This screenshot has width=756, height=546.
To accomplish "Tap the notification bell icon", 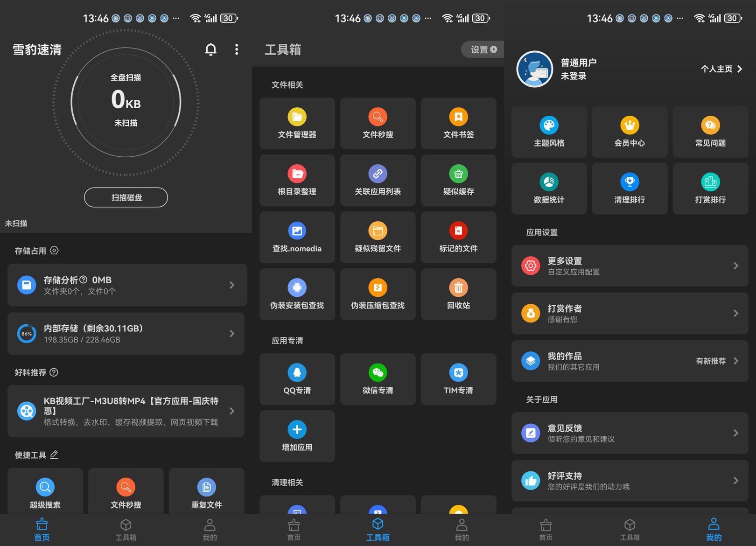I will pos(211,49).
